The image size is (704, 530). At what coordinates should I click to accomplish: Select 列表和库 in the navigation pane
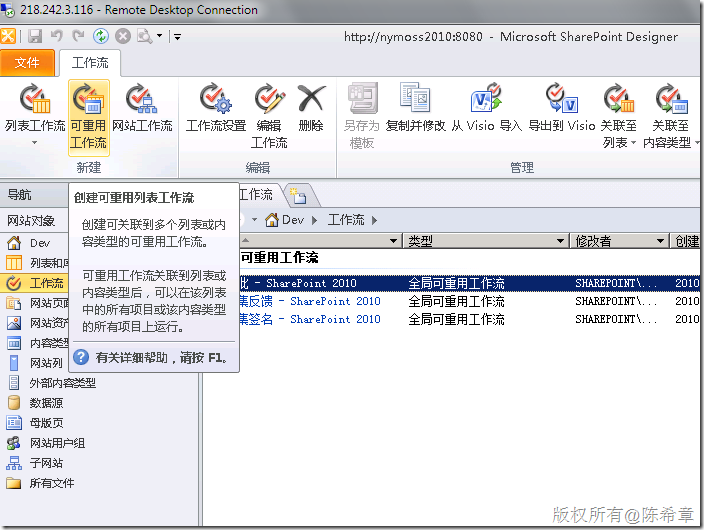coord(34,263)
